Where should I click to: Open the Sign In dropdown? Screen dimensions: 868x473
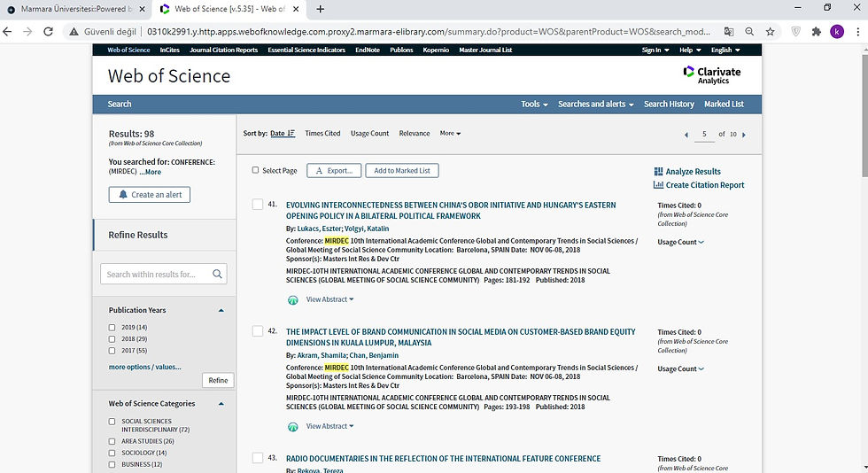[655, 50]
